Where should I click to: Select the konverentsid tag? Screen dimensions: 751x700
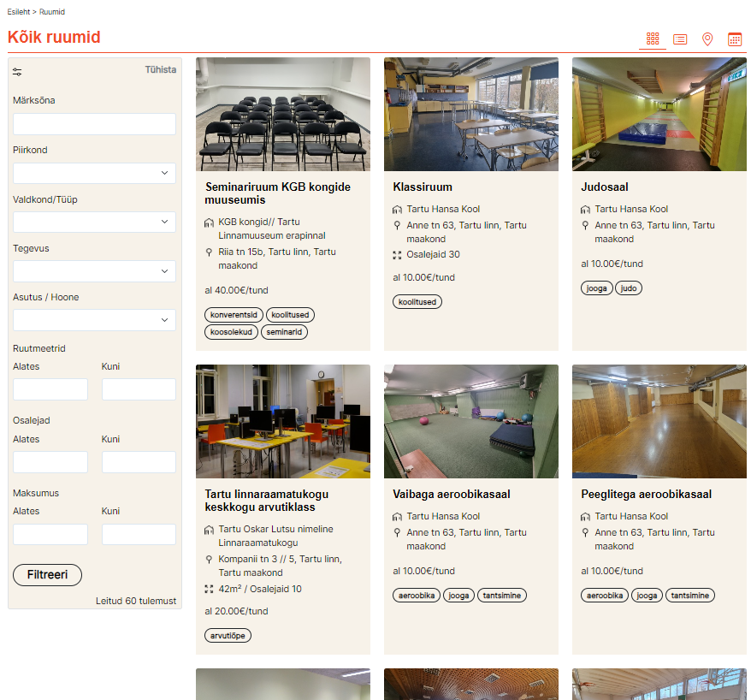234,315
